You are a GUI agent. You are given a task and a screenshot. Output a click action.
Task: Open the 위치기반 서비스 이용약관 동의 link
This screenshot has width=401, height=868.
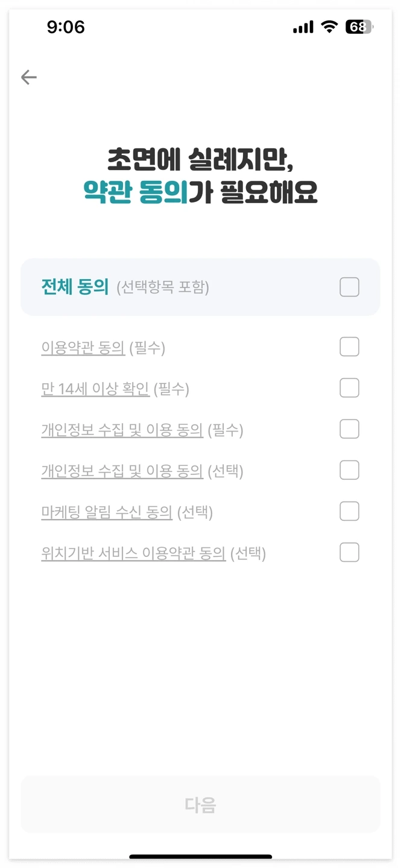[x=133, y=553]
